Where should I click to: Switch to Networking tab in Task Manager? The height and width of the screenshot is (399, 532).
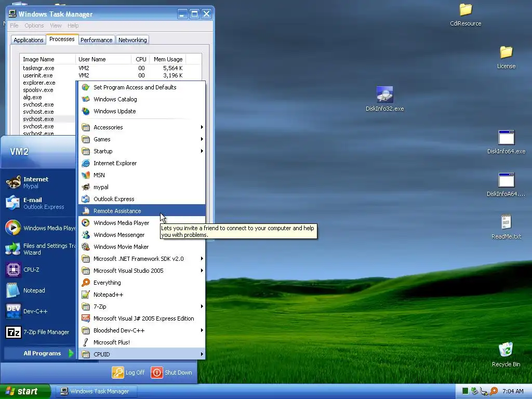[x=132, y=40]
